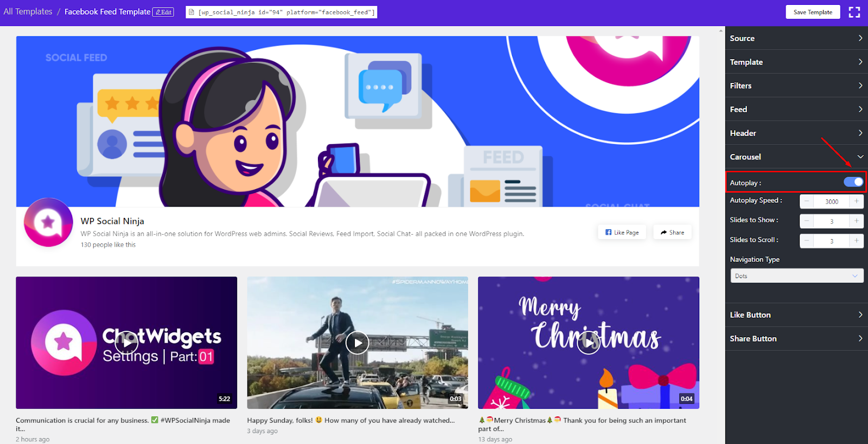Click the Merry Christmas post caption
Viewport: 868px width, 444px height.
(x=582, y=424)
